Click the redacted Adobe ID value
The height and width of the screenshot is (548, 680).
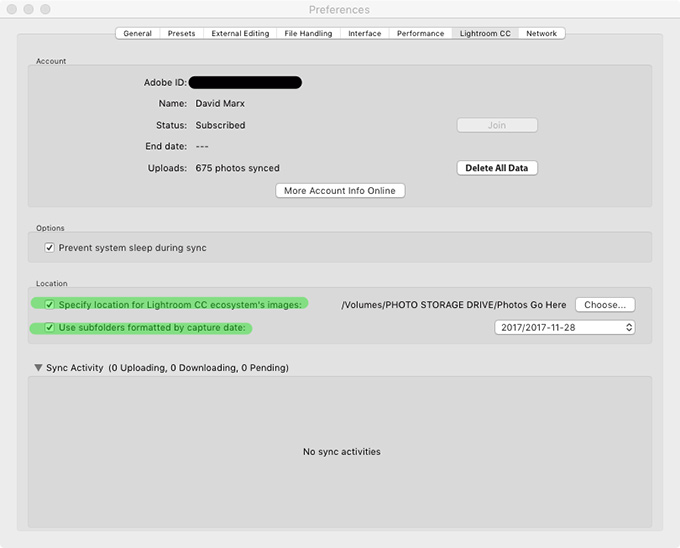[x=245, y=82]
